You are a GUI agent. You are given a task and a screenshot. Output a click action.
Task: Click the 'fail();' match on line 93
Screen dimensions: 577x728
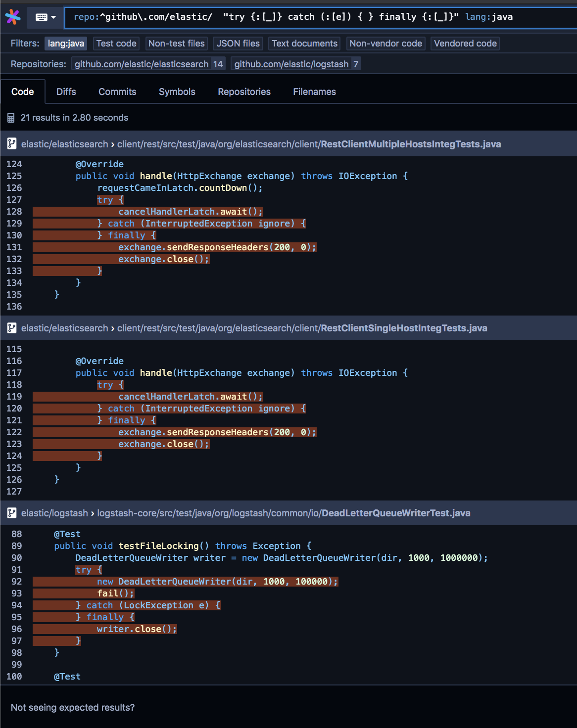click(115, 593)
